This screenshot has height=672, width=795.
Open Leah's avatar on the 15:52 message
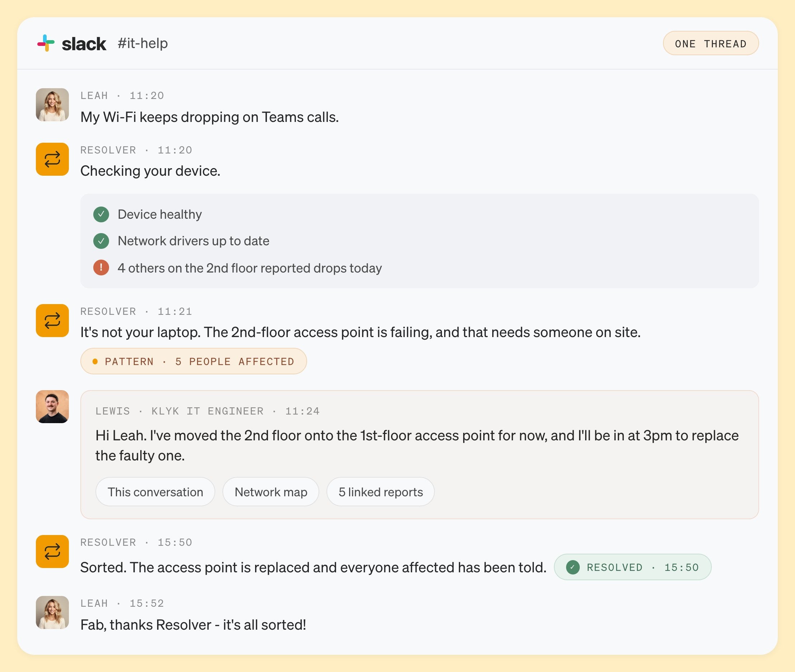(52, 612)
